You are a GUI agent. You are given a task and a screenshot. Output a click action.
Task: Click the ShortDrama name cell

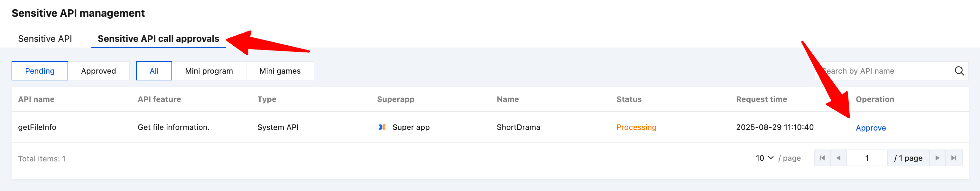pyautogui.click(x=518, y=127)
